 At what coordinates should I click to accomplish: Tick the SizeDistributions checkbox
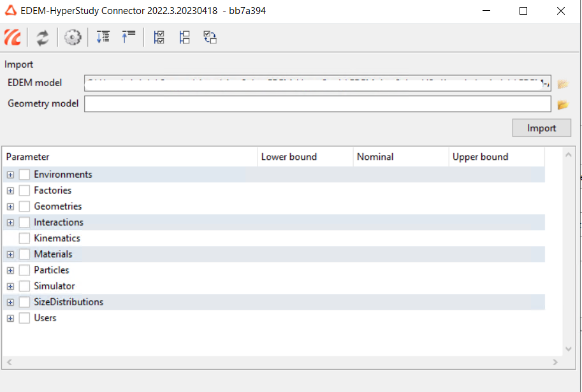[24, 302]
